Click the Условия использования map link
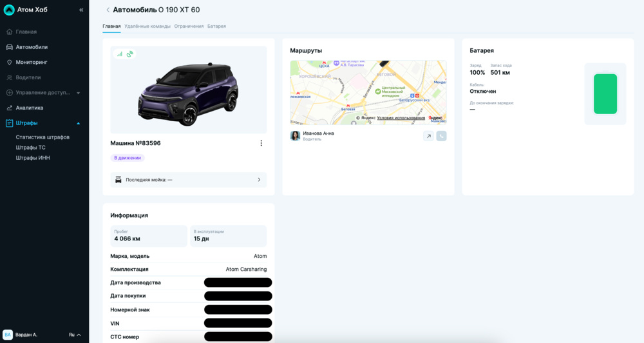Image resolution: width=644 pixels, height=343 pixels. (401, 118)
